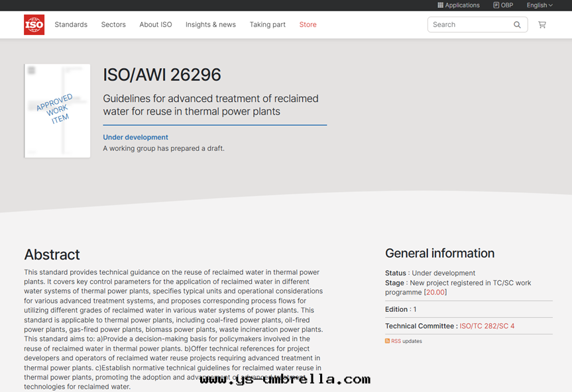This screenshot has width=572, height=392.
Task: Open the About ISO menu
Action: [156, 24]
